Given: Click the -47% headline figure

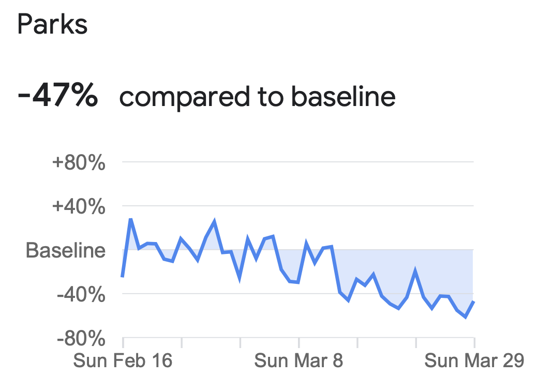Looking at the screenshot, I should point(57,96).
